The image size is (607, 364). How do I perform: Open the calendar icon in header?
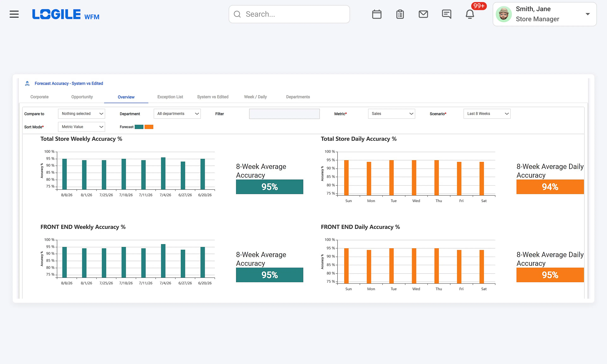[x=377, y=14]
